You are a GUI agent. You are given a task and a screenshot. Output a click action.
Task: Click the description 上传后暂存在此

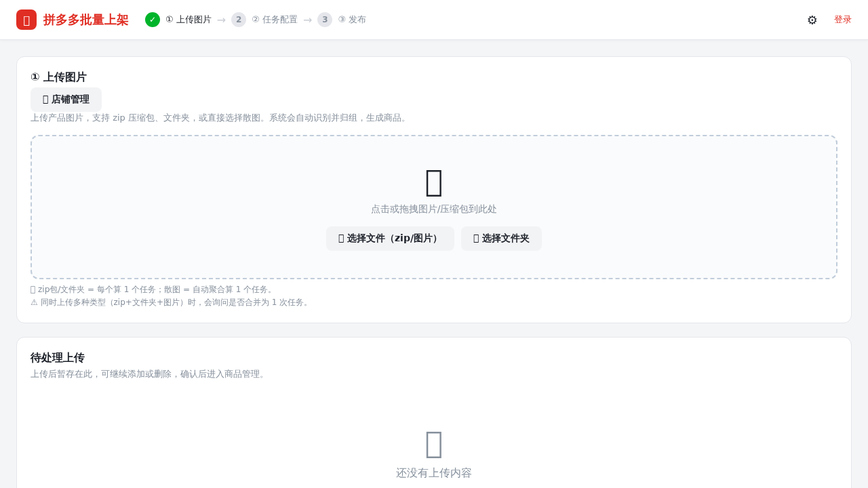[149, 374]
